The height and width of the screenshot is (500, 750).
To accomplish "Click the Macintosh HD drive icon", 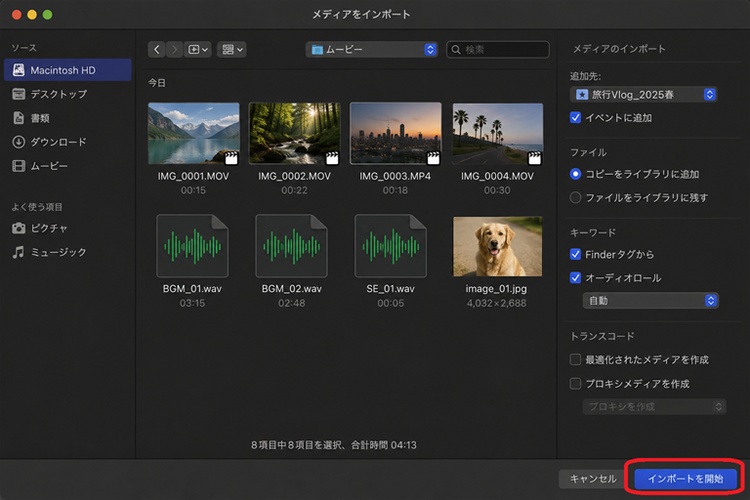I will click(x=19, y=70).
